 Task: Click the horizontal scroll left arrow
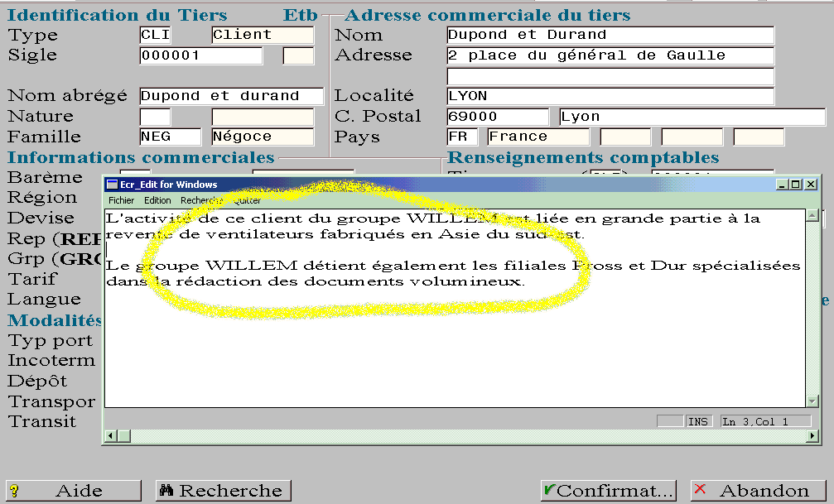(111, 436)
